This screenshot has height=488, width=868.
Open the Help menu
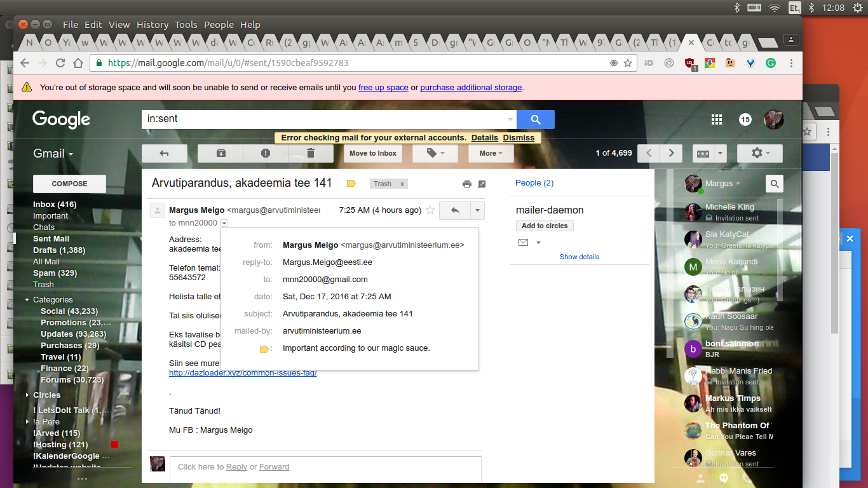click(x=250, y=25)
